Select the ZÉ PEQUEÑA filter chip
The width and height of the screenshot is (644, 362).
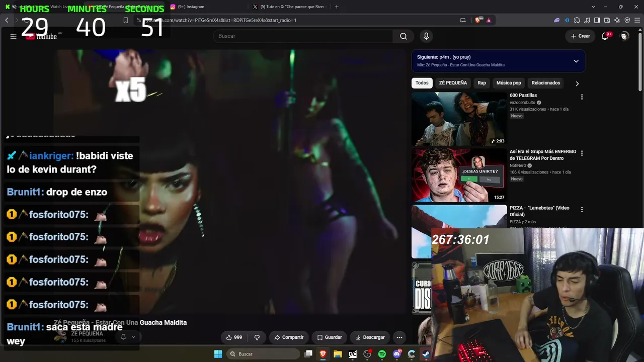453,83
